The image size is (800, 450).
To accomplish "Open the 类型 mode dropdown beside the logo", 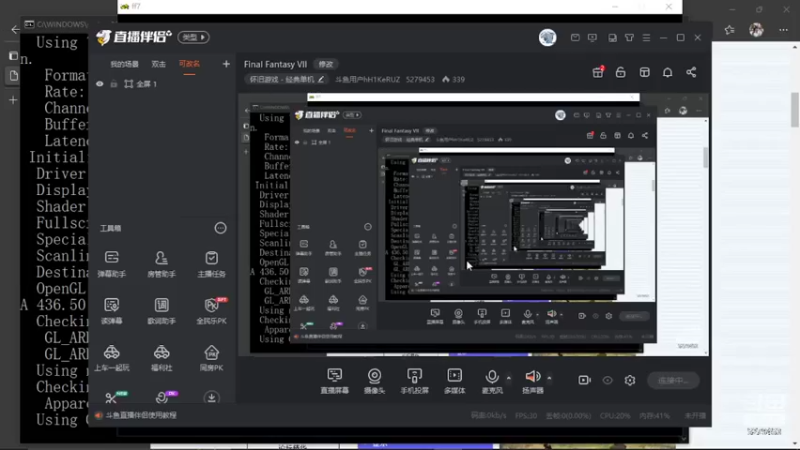I will [x=193, y=37].
